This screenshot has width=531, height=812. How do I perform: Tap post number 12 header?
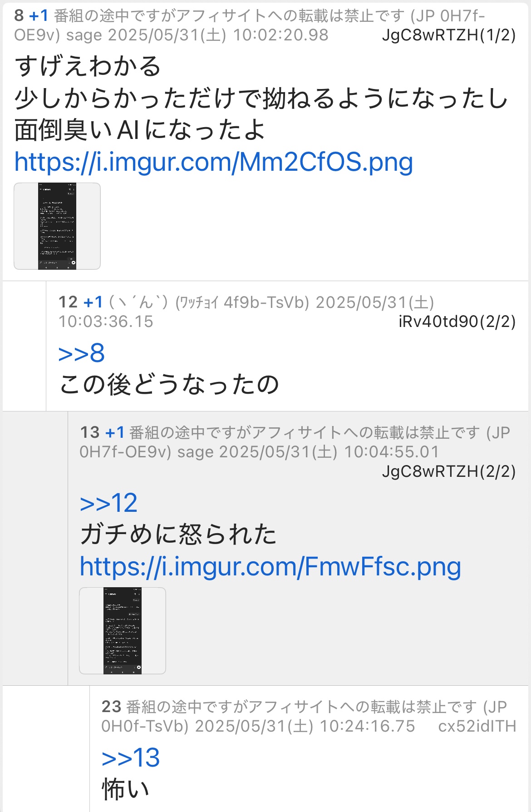pos(68,302)
